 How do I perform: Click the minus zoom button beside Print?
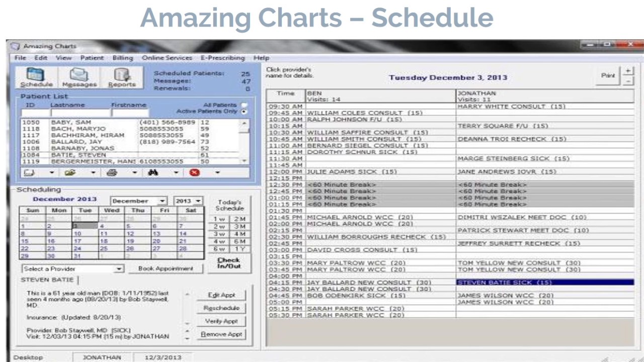pos(629,81)
